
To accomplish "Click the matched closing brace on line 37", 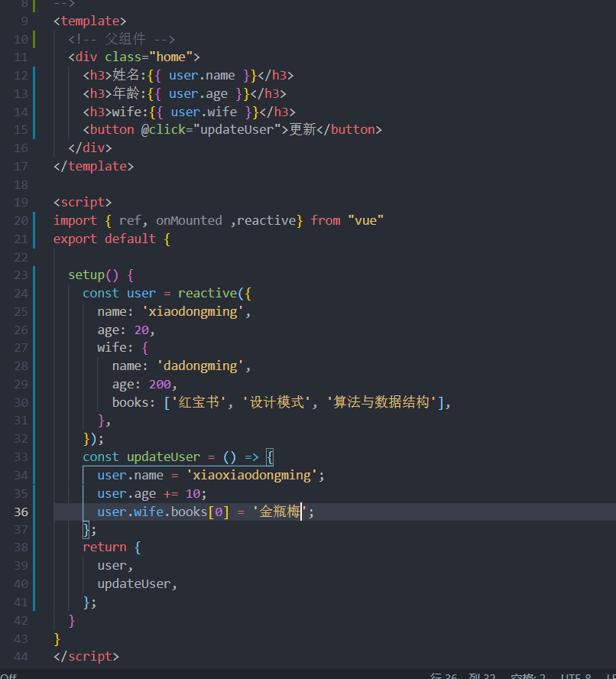I will pyautogui.click(x=86, y=530).
